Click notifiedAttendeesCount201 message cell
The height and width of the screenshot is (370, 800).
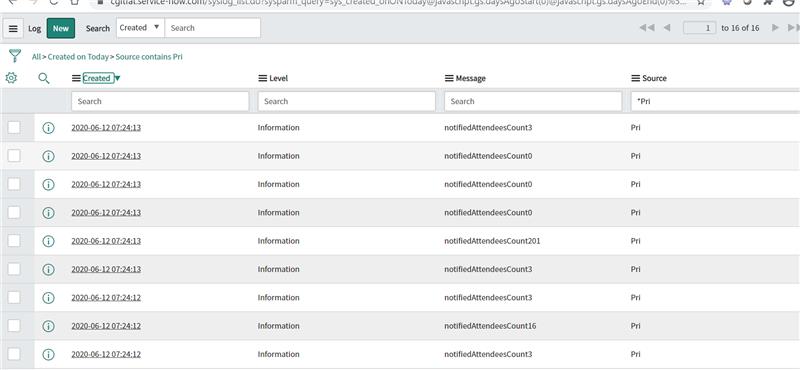click(492, 241)
